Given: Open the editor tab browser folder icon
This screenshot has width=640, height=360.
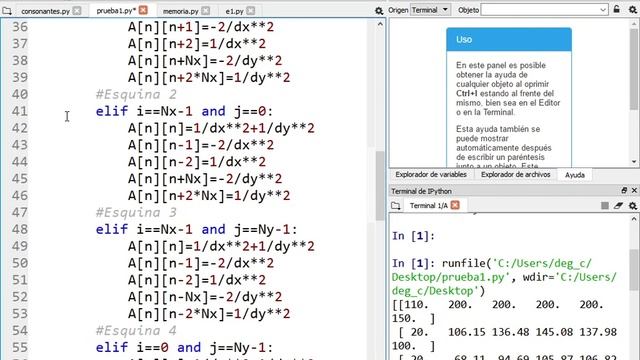Looking at the screenshot, I should pyautogui.click(x=7, y=11).
